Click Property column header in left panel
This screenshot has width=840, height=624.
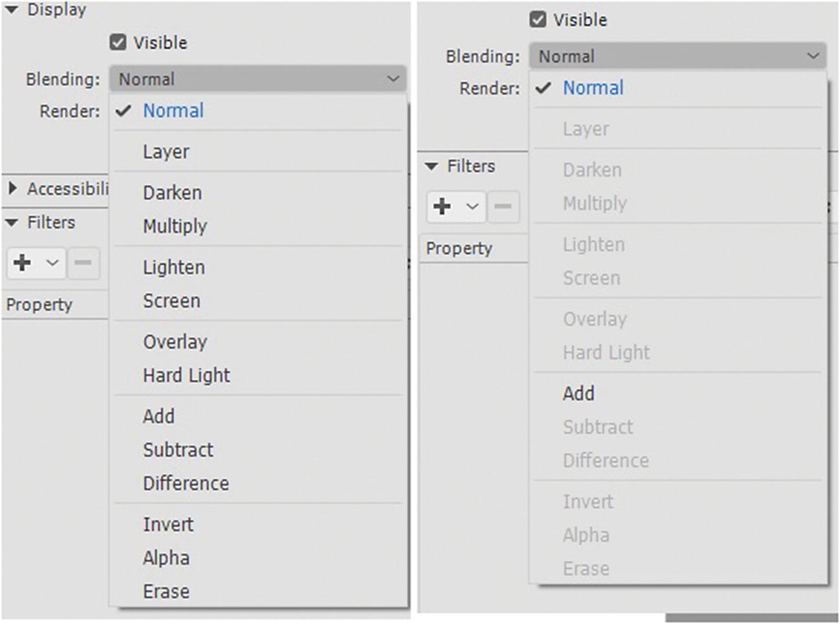pyautogui.click(x=40, y=305)
